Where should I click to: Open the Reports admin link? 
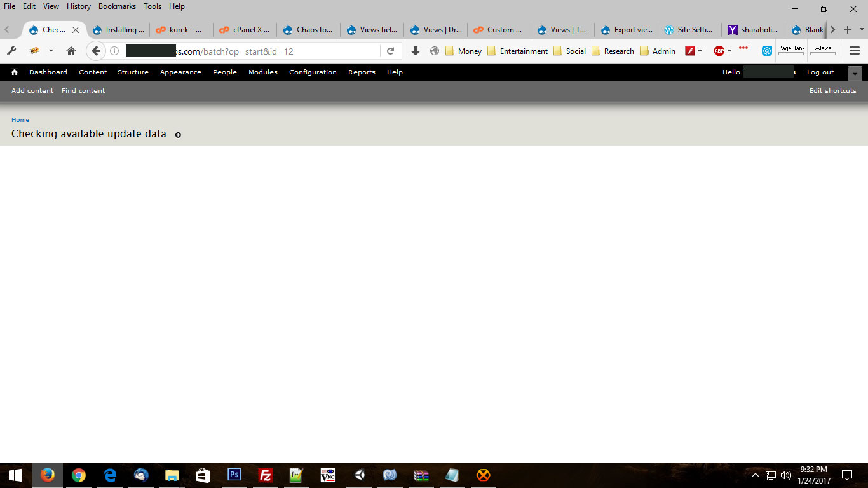pyautogui.click(x=362, y=72)
